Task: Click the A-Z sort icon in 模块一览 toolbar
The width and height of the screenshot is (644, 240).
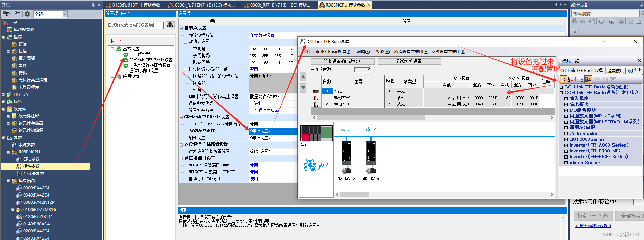Action: point(571,79)
